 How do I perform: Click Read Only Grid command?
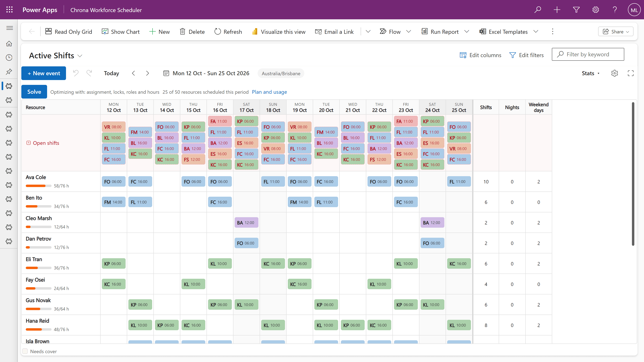coord(69,32)
